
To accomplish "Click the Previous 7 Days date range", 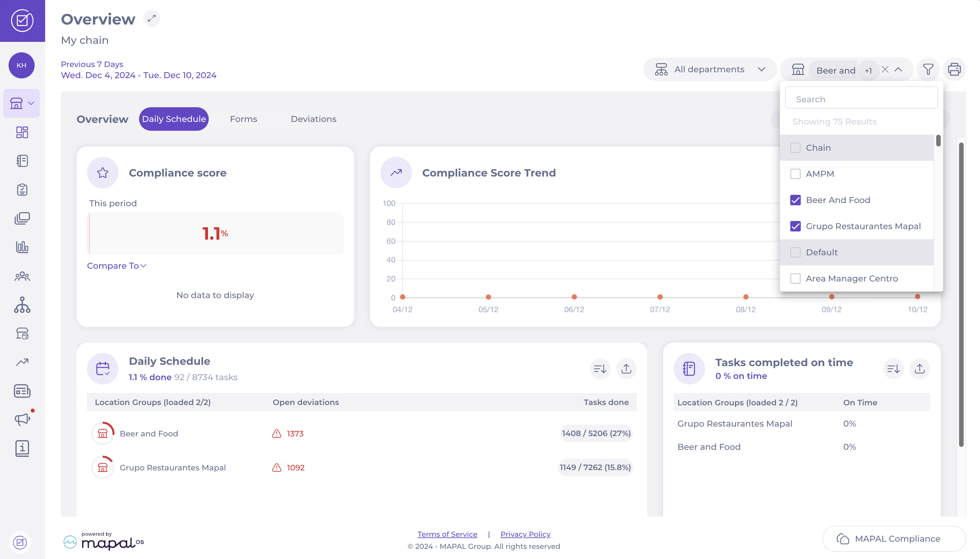I will coord(138,70).
